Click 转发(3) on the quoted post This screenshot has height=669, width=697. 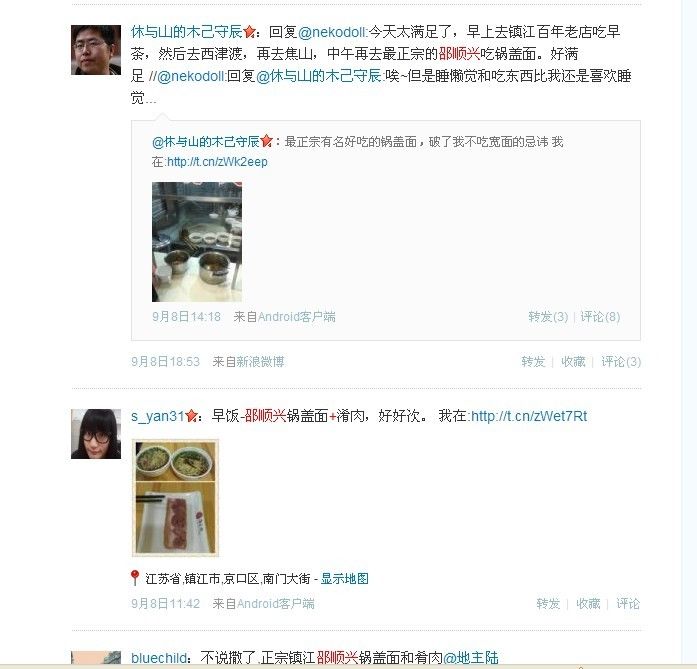[x=548, y=316]
